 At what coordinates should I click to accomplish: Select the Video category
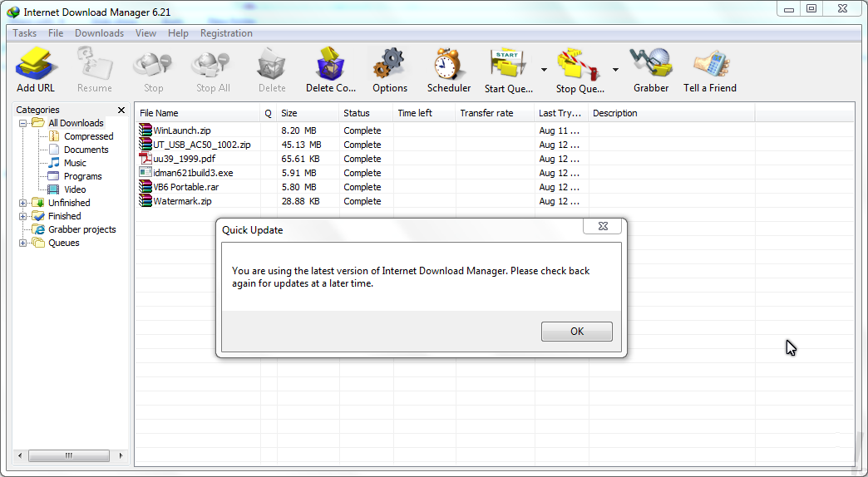point(75,189)
